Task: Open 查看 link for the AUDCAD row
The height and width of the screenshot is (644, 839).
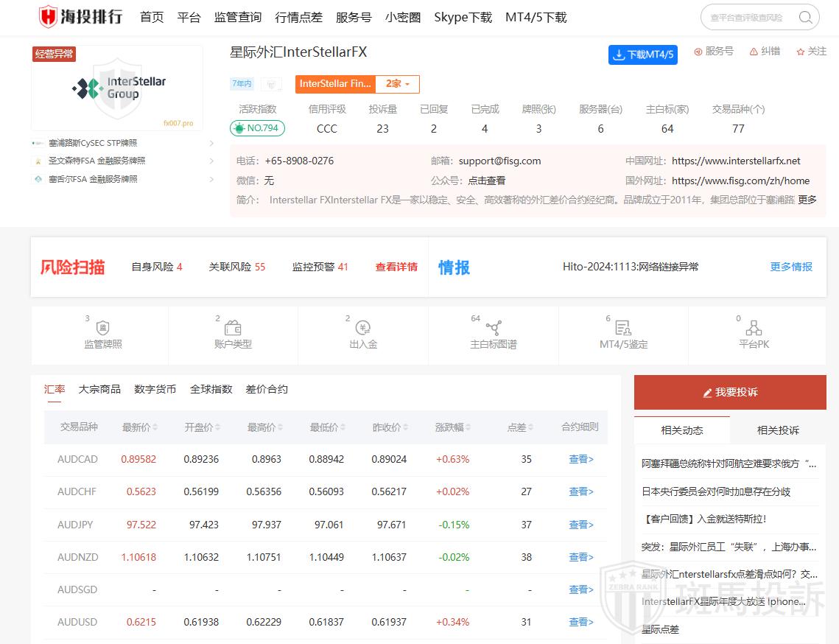Action: pyautogui.click(x=580, y=459)
